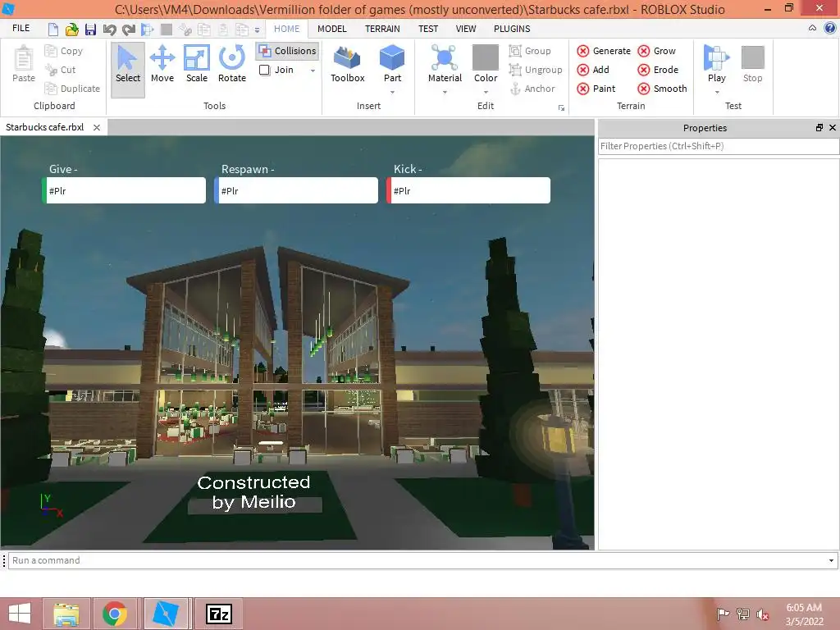Expand the Color dropdown arrow

coord(486,92)
